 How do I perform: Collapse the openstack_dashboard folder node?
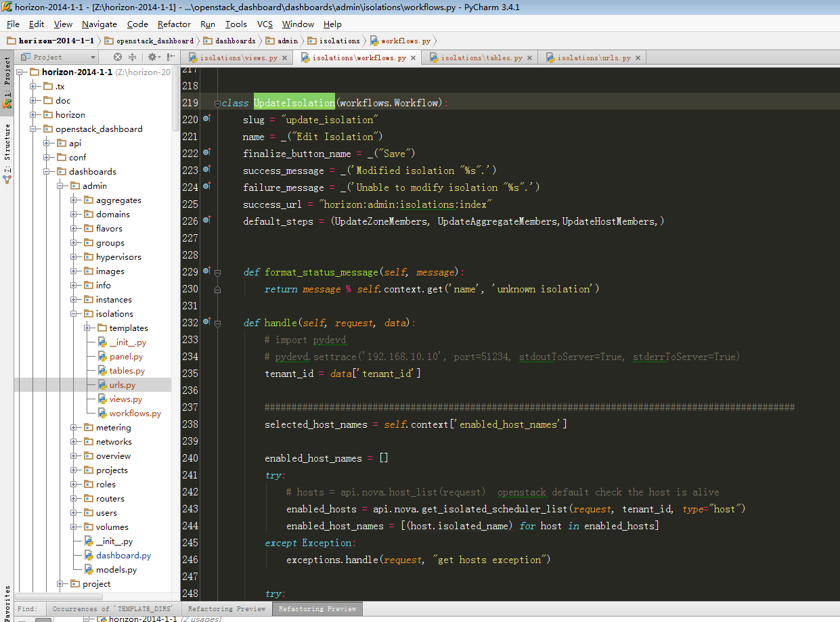[x=33, y=129]
